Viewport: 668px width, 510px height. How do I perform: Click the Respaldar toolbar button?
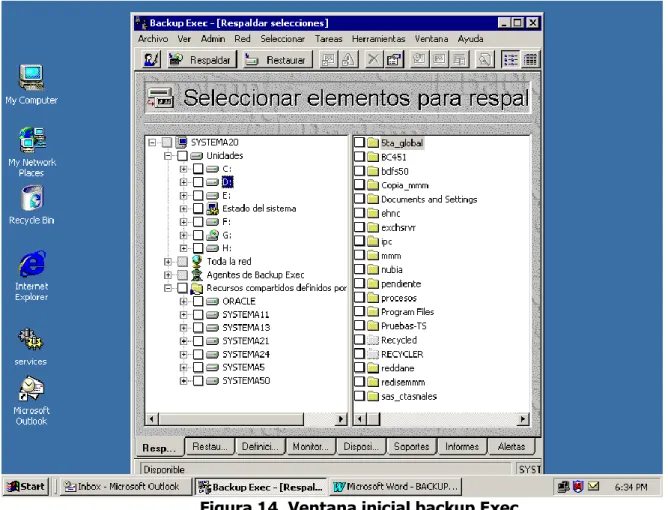click(200, 60)
